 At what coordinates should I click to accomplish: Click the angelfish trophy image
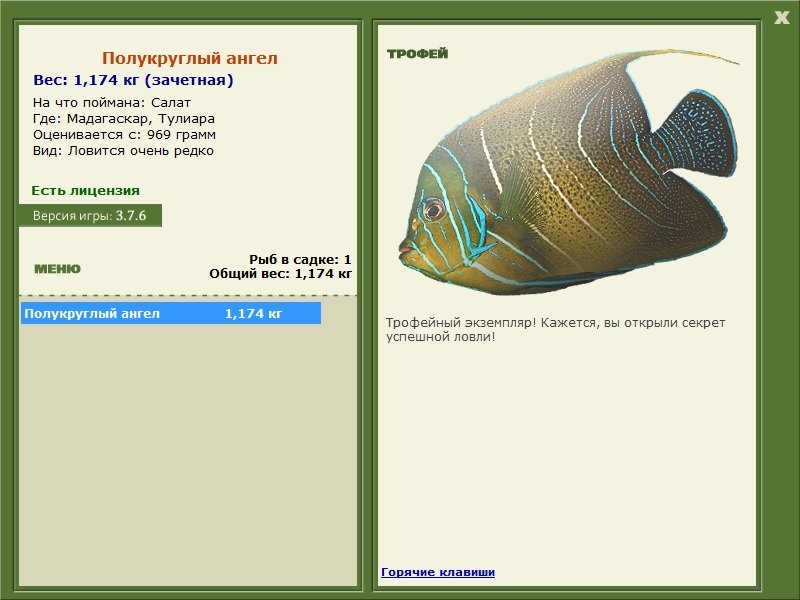(x=568, y=172)
